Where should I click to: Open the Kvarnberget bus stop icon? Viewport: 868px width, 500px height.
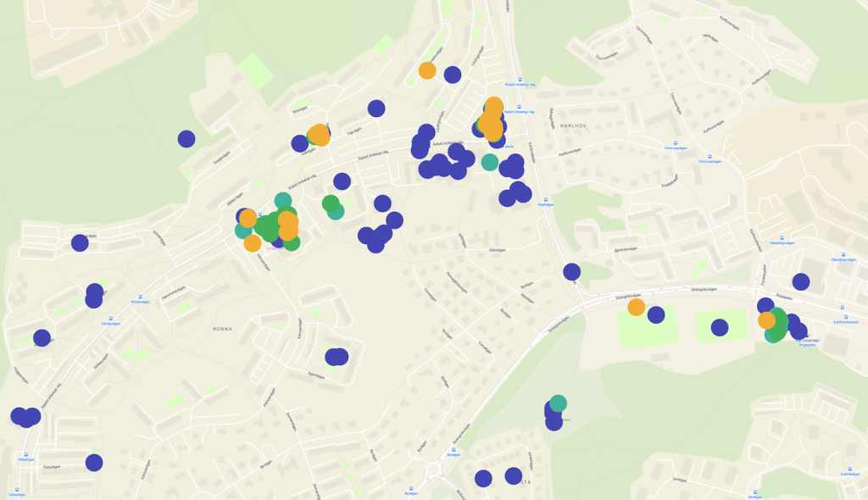pos(850,469)
